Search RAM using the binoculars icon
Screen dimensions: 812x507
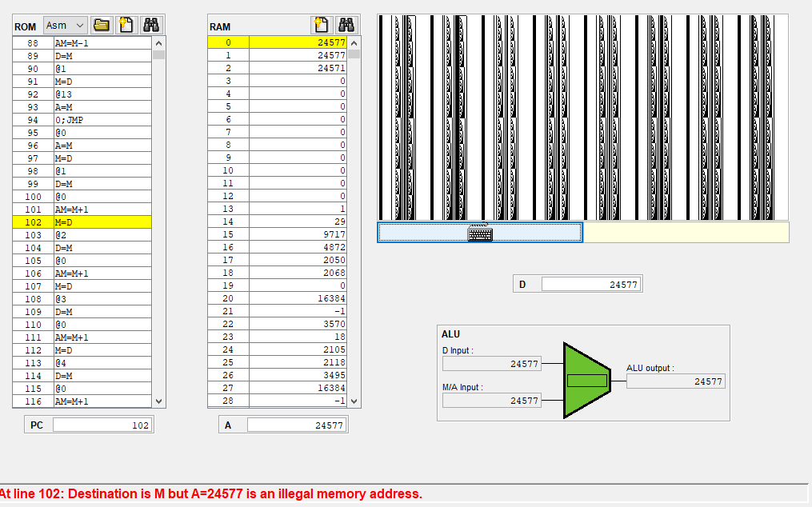346,25
